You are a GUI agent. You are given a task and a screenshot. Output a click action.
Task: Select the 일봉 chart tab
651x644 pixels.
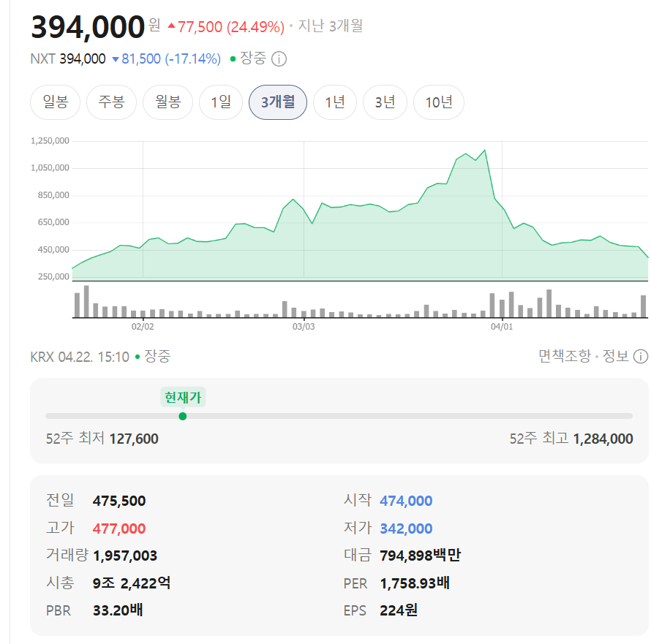(x=55, y=102)
